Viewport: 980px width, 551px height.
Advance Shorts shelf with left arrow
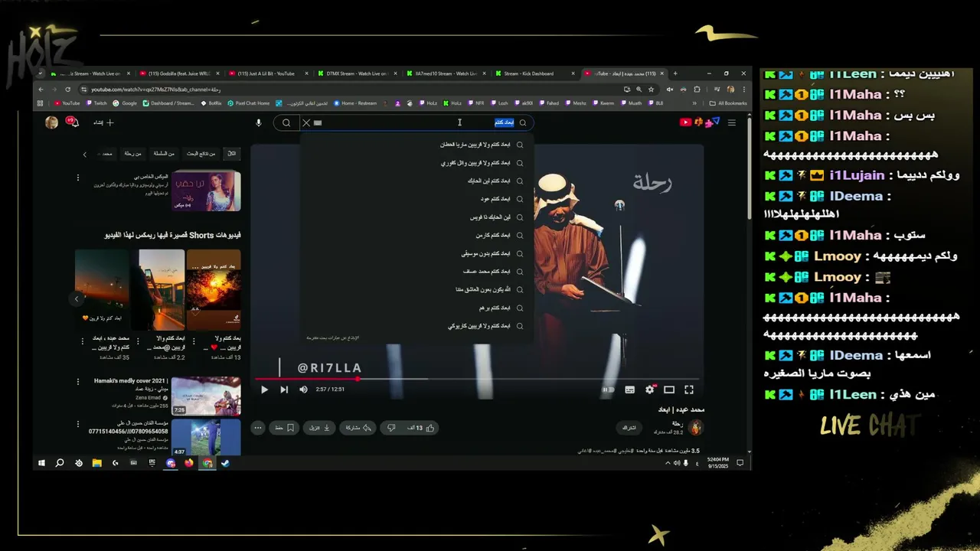tap(77, 298)
